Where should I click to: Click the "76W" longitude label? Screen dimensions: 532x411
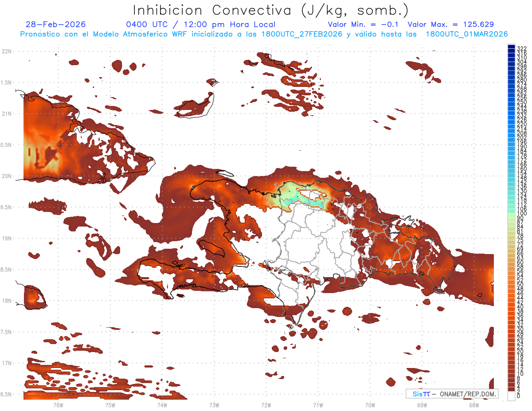[58, 405]
